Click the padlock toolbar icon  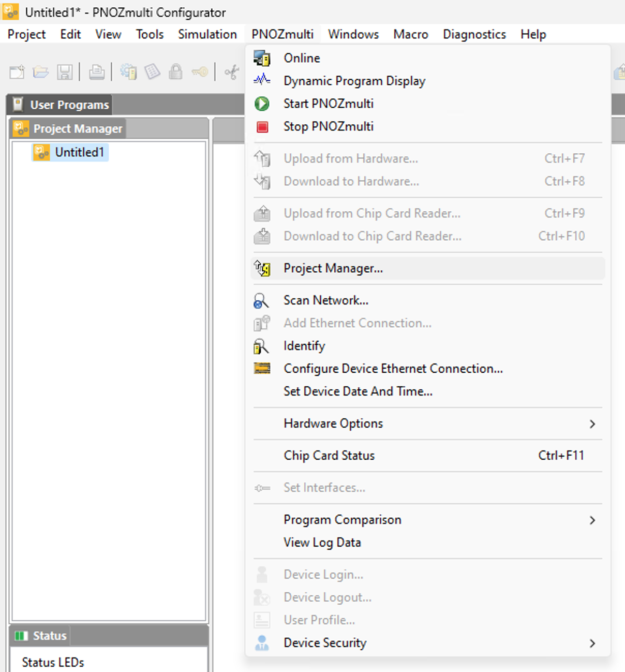(x=176, y=71)
